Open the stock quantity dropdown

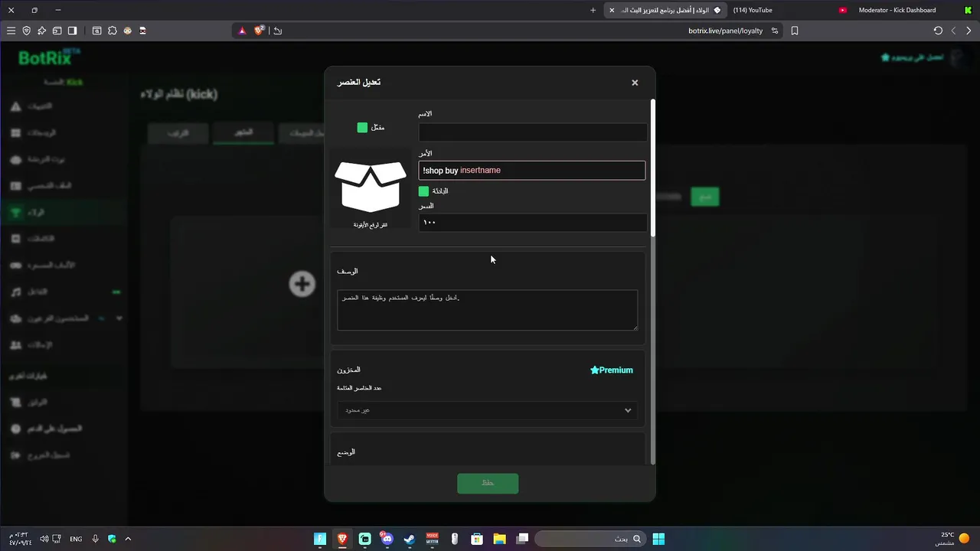(x=487, y=410)
